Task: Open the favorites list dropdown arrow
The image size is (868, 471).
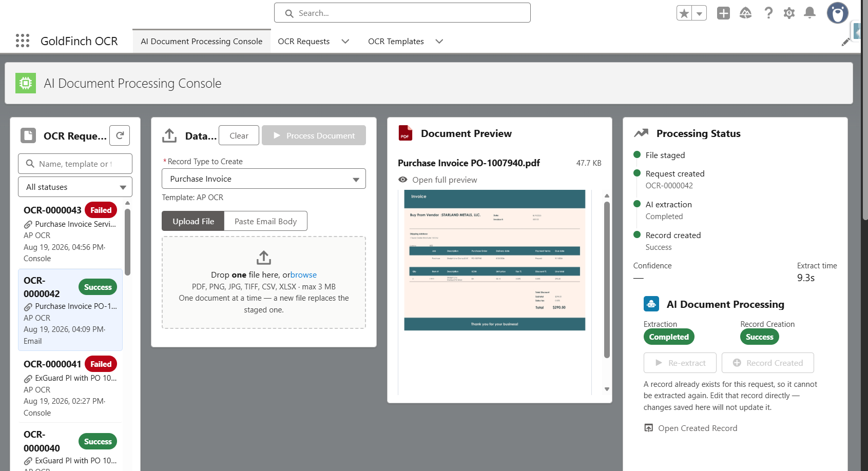Action: click(x=699, y=13)
